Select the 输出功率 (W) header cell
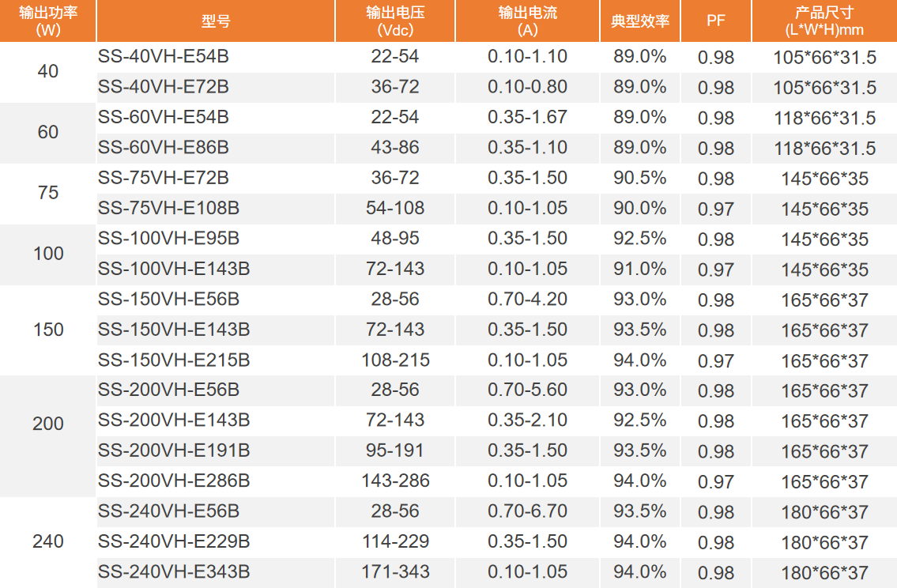 click(47, 21)
